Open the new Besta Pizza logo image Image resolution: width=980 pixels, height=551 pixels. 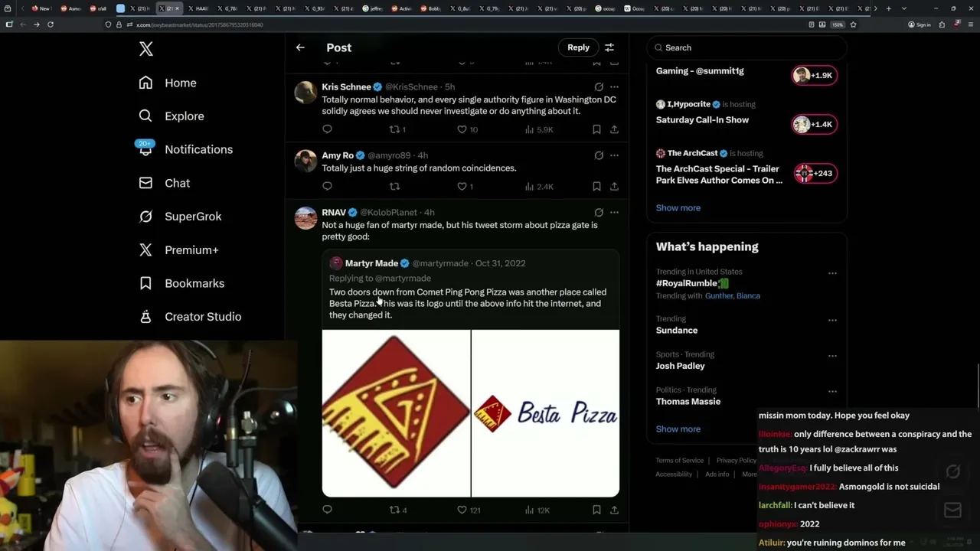pos(545,413)
